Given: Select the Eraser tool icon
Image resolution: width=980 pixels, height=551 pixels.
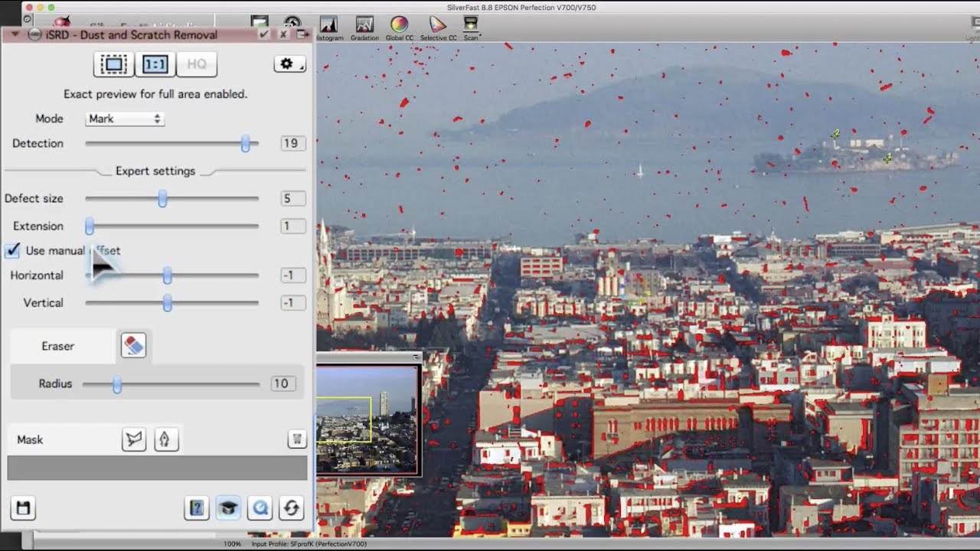Looking at the screenshot, I should (x=133, y=346).
